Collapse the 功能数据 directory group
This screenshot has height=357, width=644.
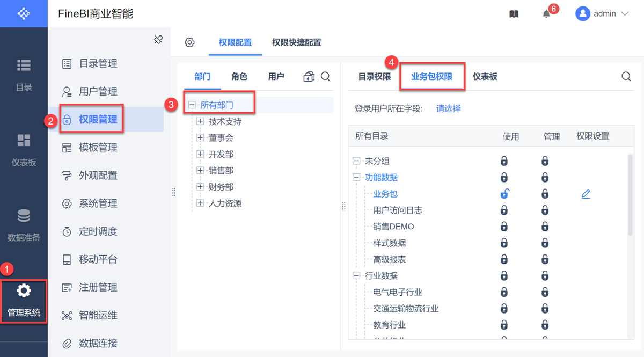pyautogui.click(x=356, y=177)
